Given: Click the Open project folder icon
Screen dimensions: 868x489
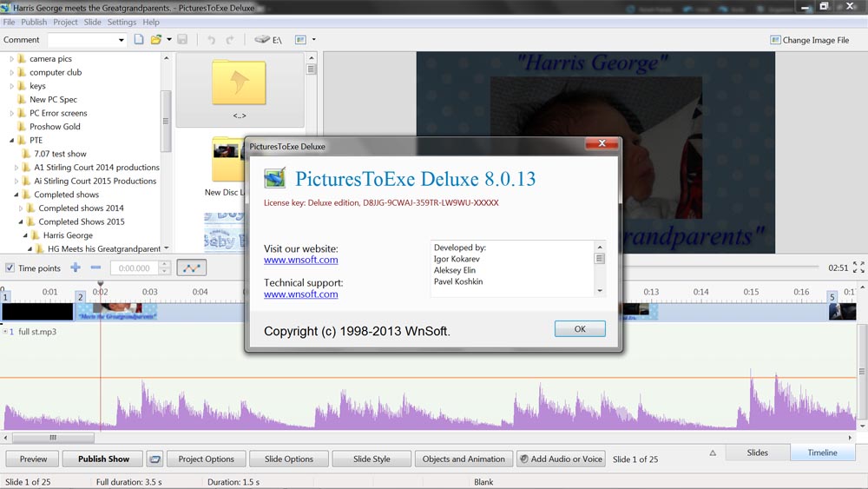Looking at the screenshot, I should click(156, 39).
